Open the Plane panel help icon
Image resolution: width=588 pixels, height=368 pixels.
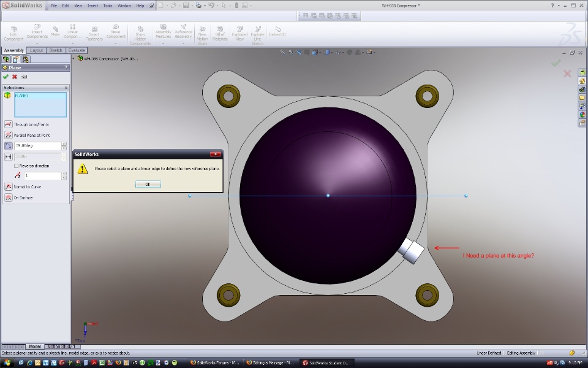tap(66, 67)
